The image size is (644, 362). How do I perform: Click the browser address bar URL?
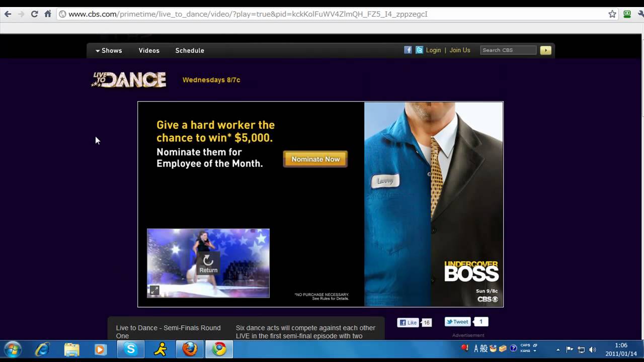tap(248, 14)
